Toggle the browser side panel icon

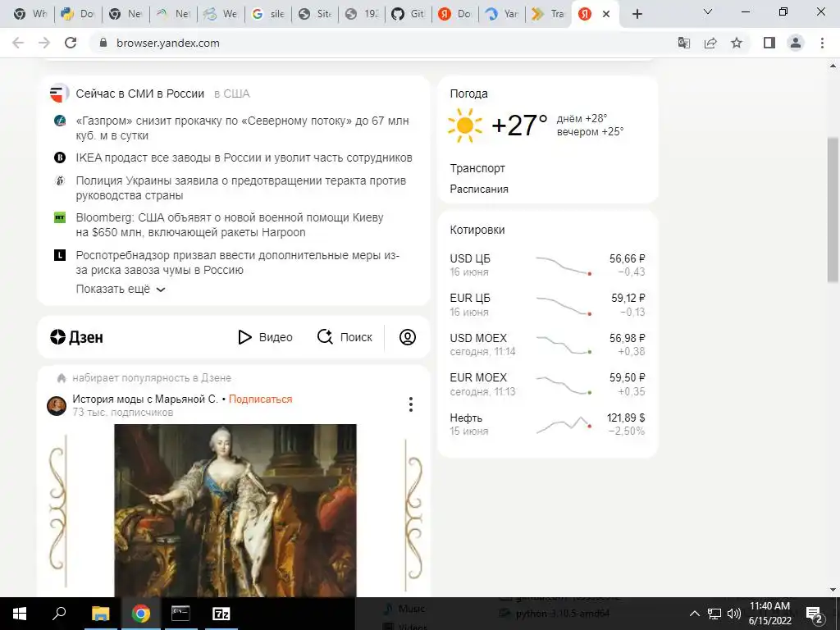(769, 43)
